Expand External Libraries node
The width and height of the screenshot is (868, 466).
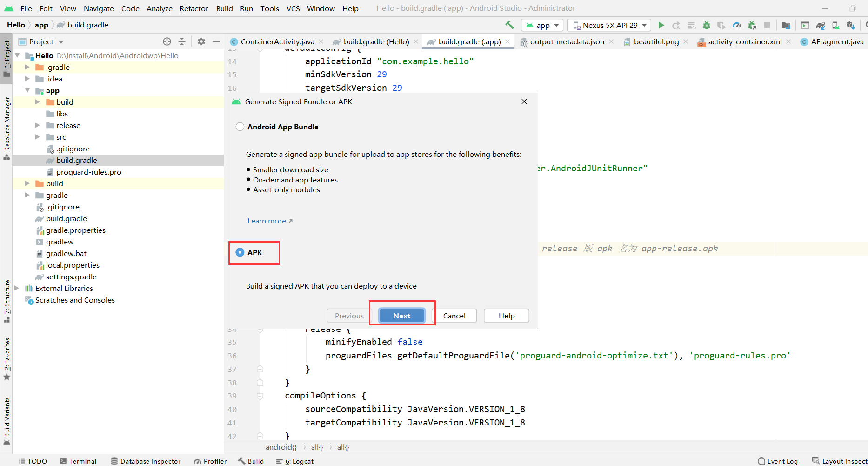coord(17,288)
